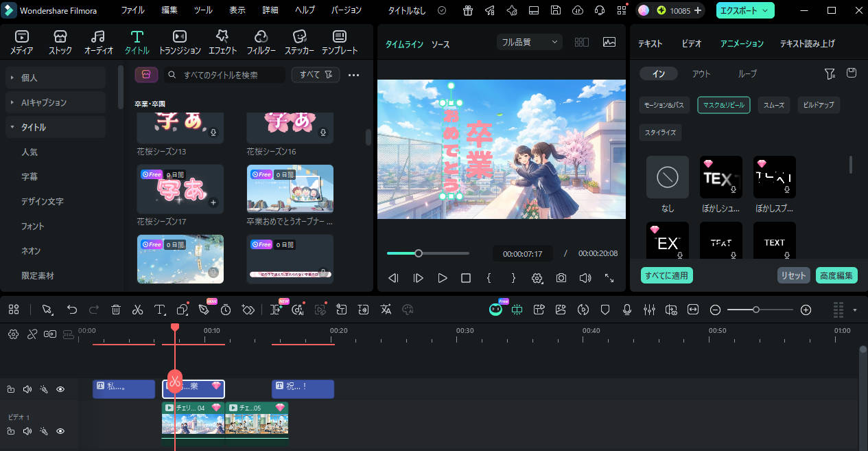Toggle visibility eye on ビデオ 1 track

[60, 431]
